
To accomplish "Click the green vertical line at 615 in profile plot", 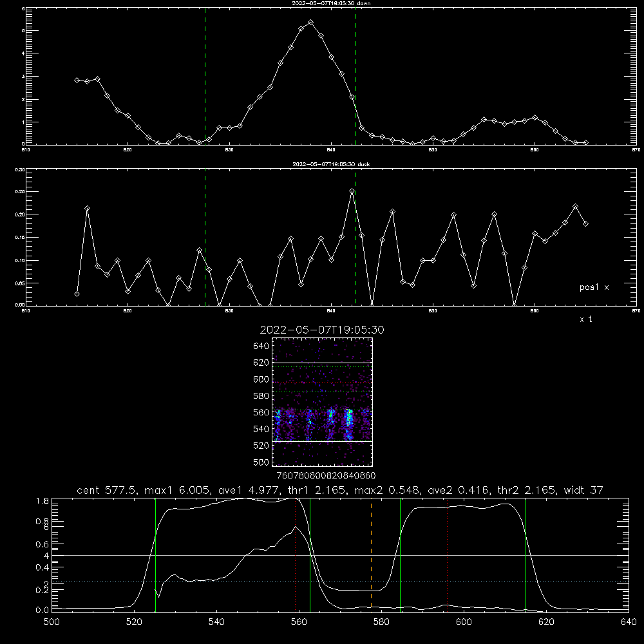I will [526, 554].
